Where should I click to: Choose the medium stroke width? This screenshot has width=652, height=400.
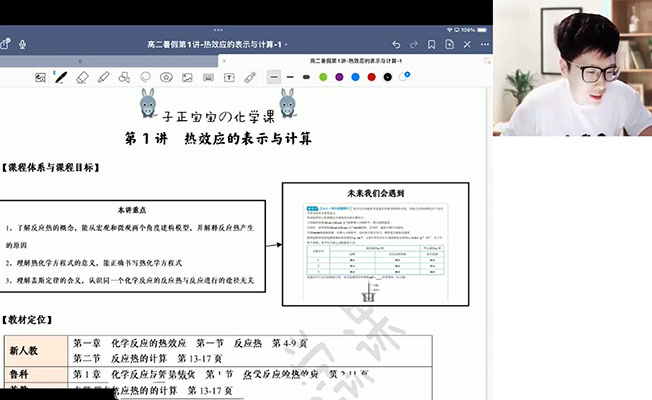pyautogui.click(x=290, y=77)
